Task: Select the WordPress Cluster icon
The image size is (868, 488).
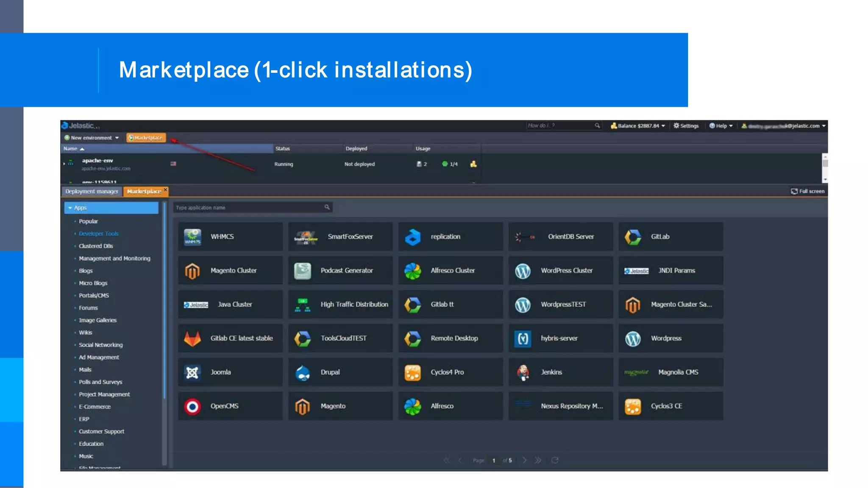Action: click(x=523, y=271)
